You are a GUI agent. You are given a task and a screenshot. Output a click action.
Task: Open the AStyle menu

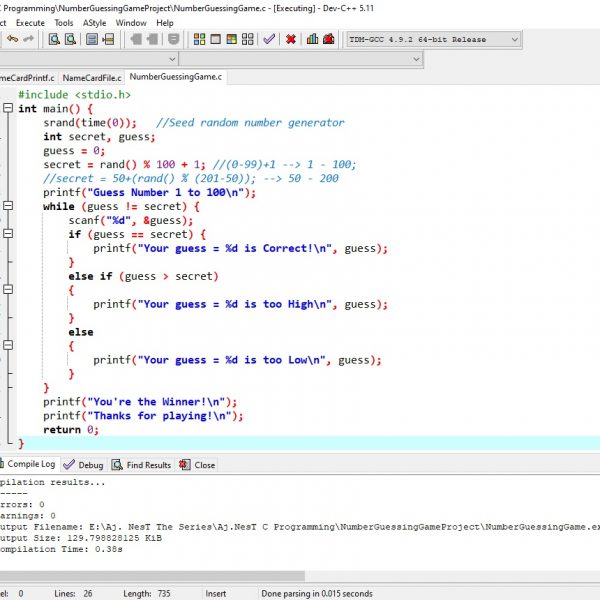(92, 22)
